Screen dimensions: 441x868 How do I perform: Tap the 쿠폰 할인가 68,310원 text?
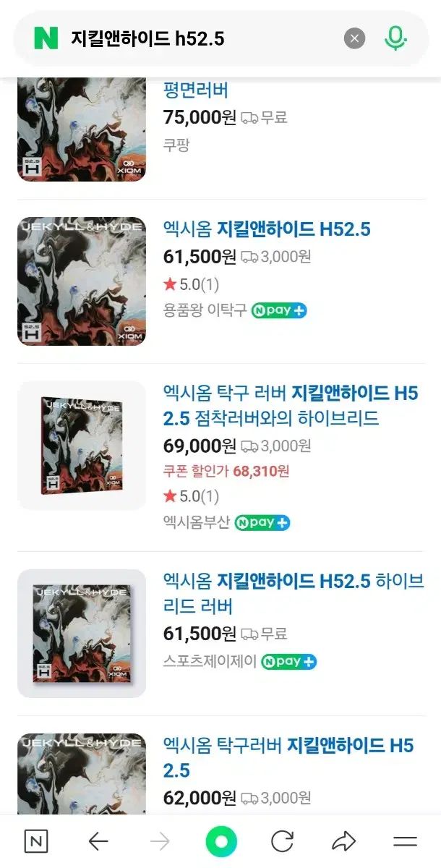click(226, 471)
